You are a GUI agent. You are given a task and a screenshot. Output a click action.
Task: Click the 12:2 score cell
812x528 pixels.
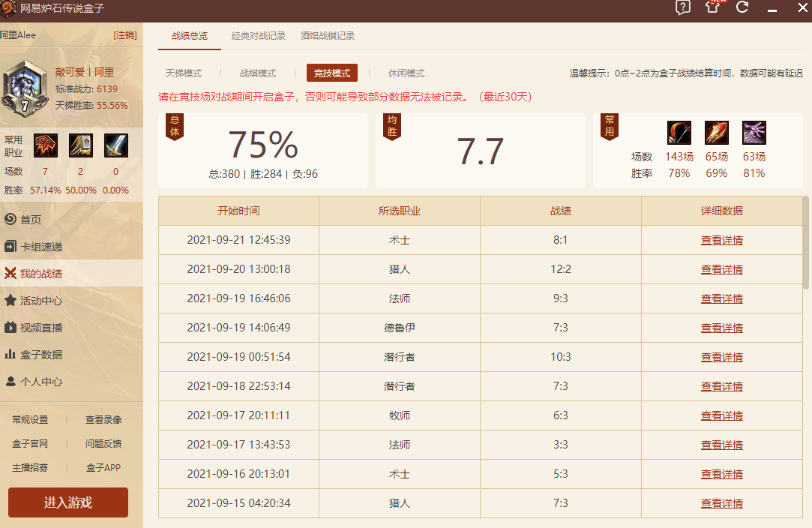point(560,269)
